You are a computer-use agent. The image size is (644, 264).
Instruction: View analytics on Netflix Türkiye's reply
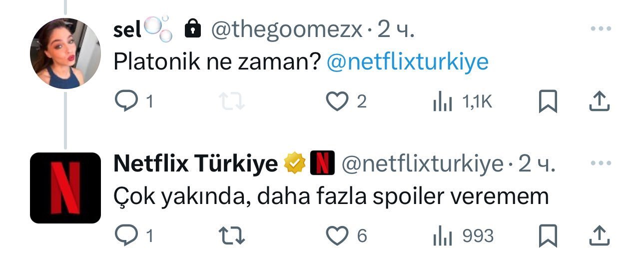(x=442, y=235)
